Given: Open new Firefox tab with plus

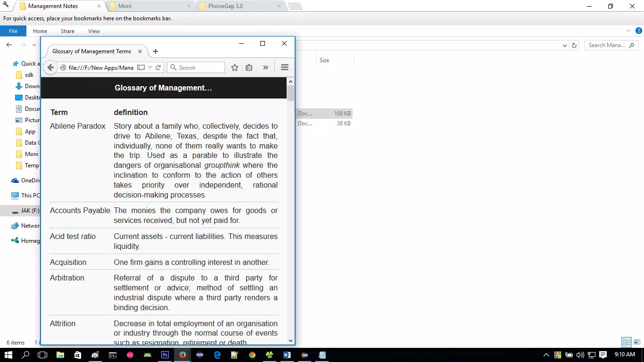Looking at the screenshot, I should [156, 51].
